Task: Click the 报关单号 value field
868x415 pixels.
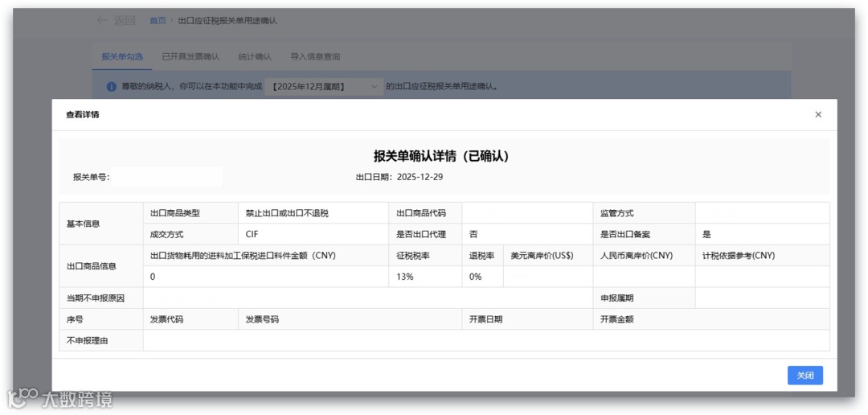Action: (166, 177)
